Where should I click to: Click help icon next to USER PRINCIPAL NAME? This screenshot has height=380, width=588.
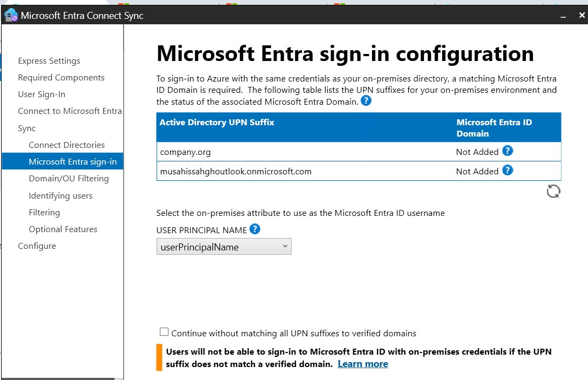click(255, 229)
